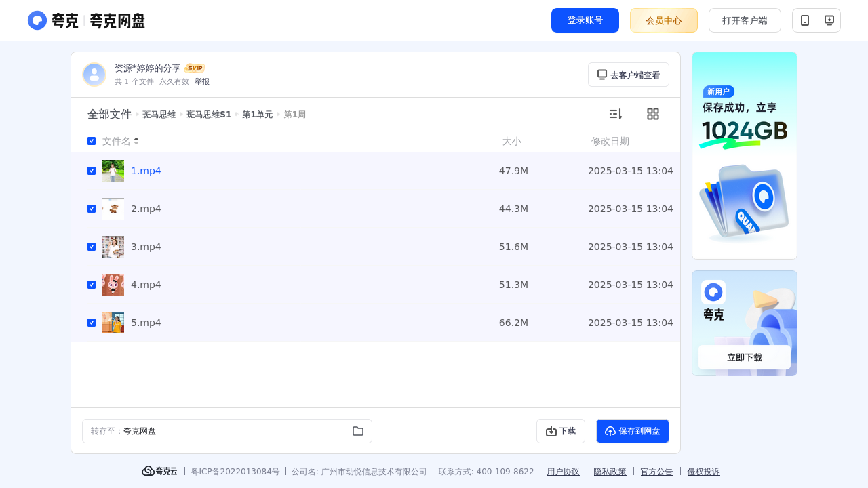Switch to grid view icon

[x=653, y=114]
